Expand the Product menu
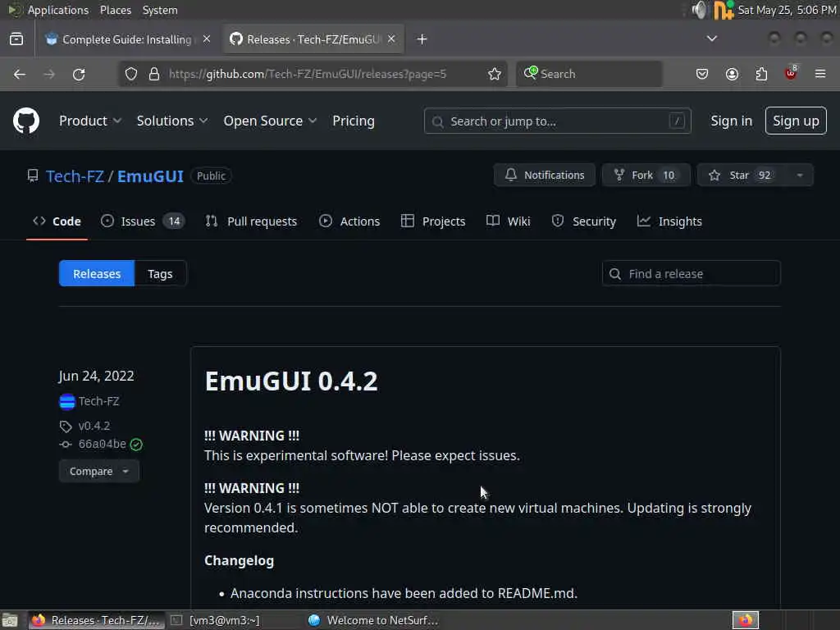 pos(90,121)
